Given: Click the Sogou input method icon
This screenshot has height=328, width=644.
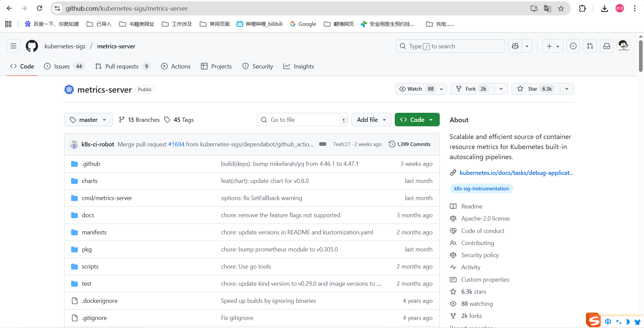Looking at the screenshot, I should pyautogui.click(x=593, y=320).
